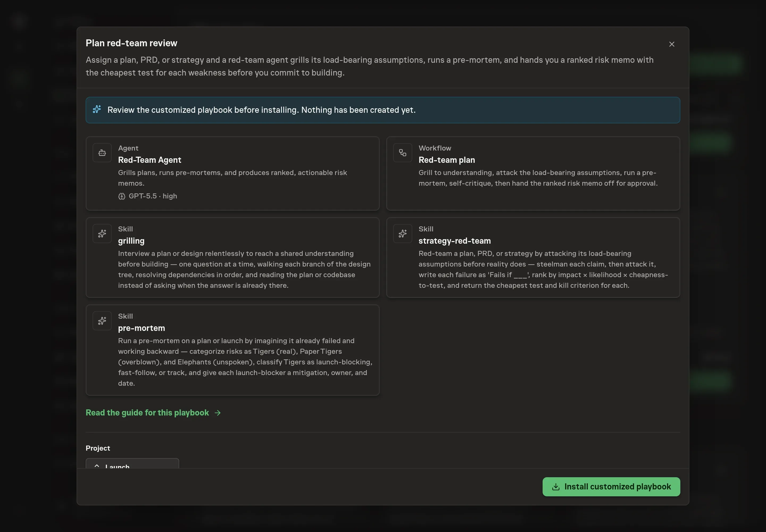
Task: Click the Red-team a plan, PRD description
Action: point(543,269)
